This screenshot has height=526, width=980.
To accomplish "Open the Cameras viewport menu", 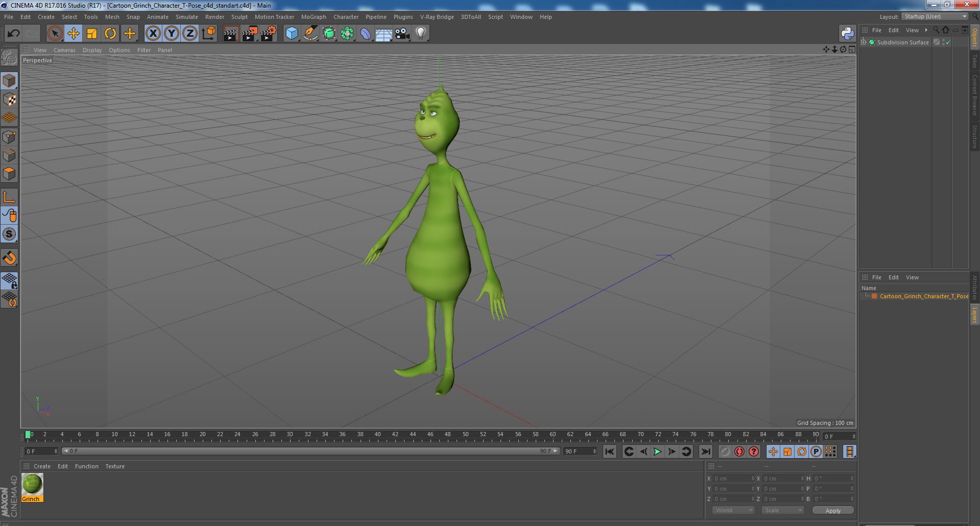I will 64,50.
